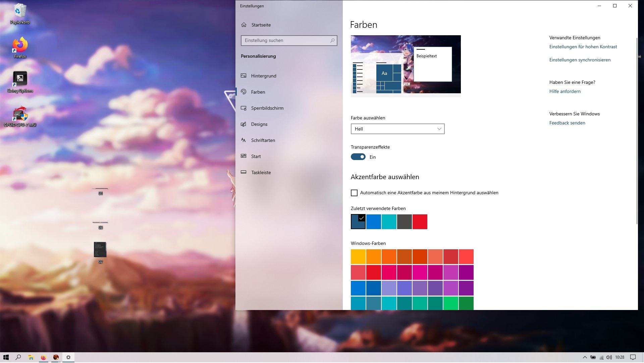Show hidden tray icons chevron

[585, 358]
